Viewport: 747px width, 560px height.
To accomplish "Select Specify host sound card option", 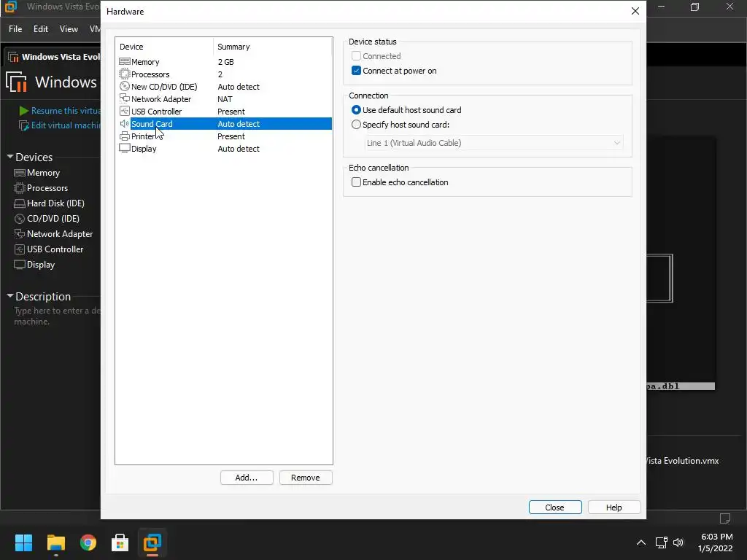I will (356, 124).
